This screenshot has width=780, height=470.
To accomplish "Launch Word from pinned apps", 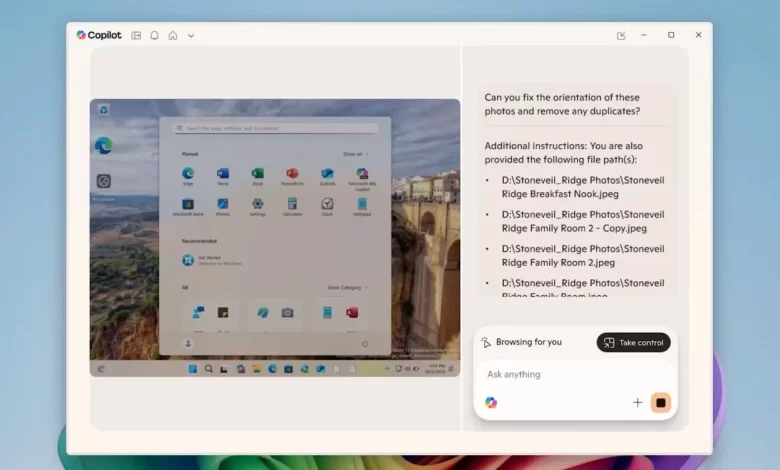I will pos(222,174).
